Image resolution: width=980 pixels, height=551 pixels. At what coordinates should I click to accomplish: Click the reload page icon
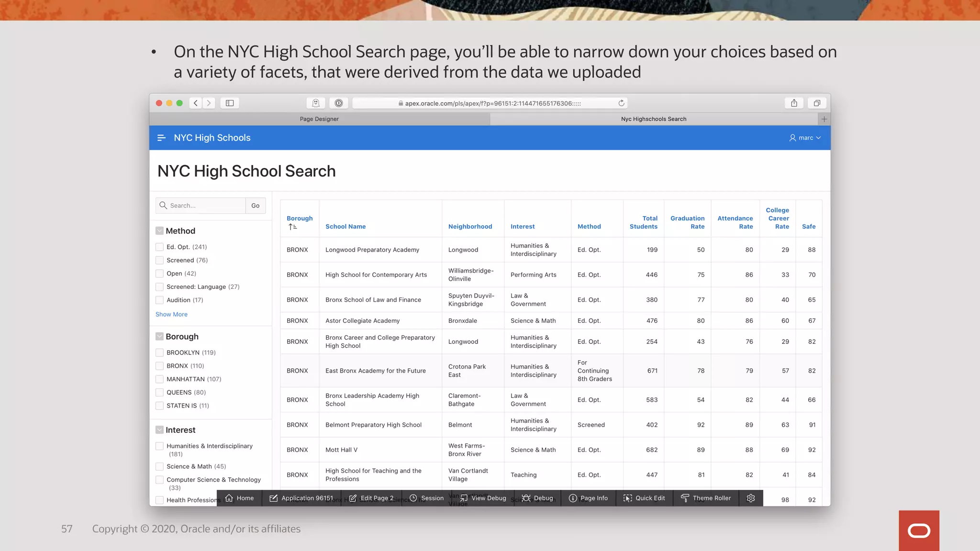[x=621, y=103]
